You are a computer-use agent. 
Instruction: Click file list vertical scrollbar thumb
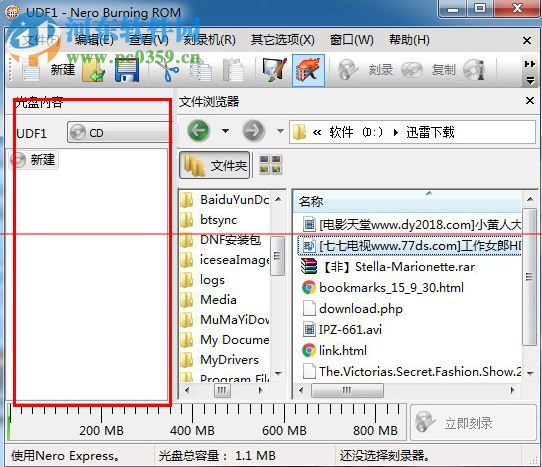[529, 277]
